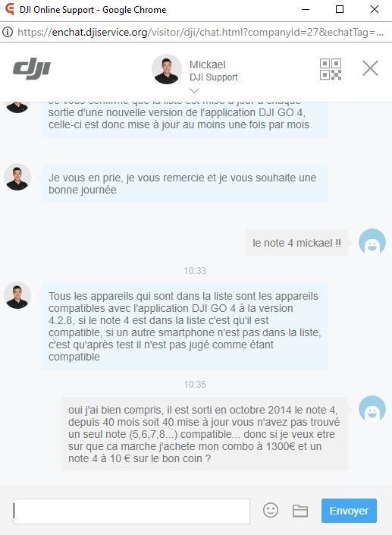Click agent avatar beside "Je vous en prie" message
Viewport: 392px width, 535px height.
pos(17,177)
